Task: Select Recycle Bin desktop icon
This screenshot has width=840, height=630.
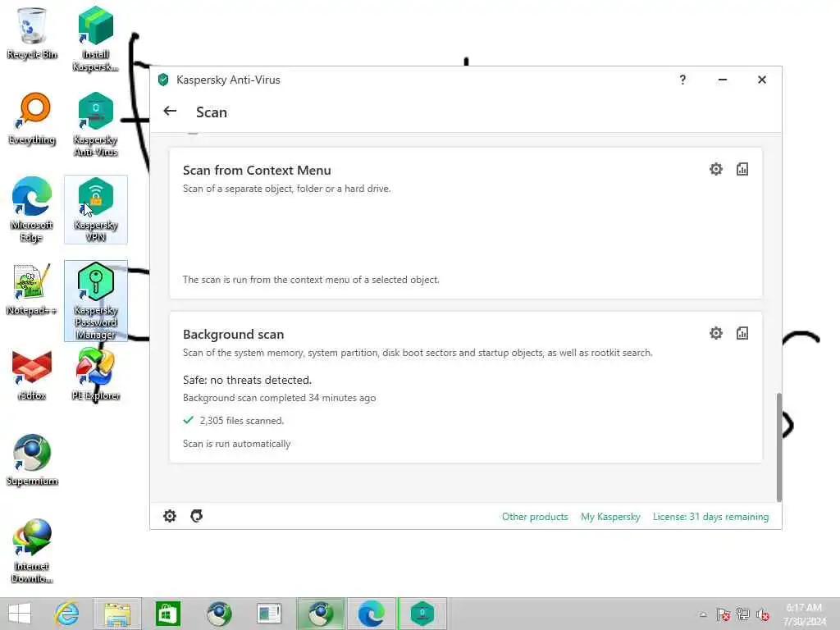Action: point(32,33)
